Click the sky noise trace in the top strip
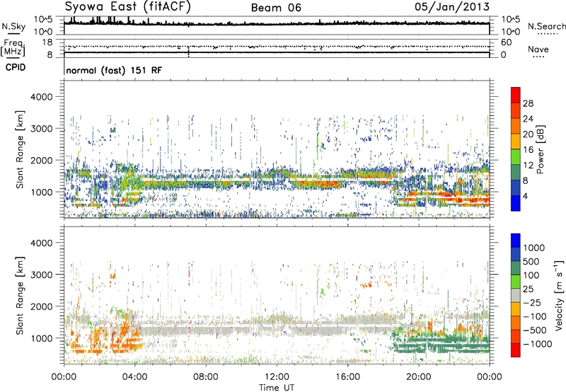This screenshot has width=566, height=392. tap(277, 23)
